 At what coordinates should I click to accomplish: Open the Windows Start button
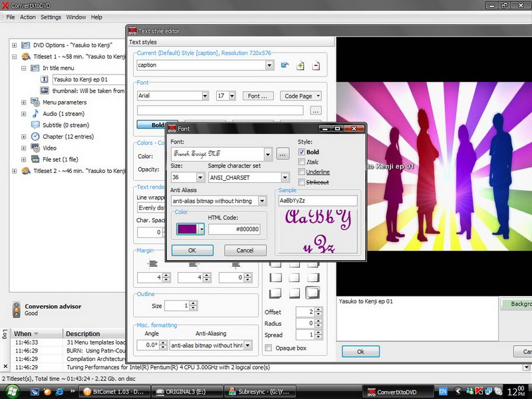click(x=12, y=392)
